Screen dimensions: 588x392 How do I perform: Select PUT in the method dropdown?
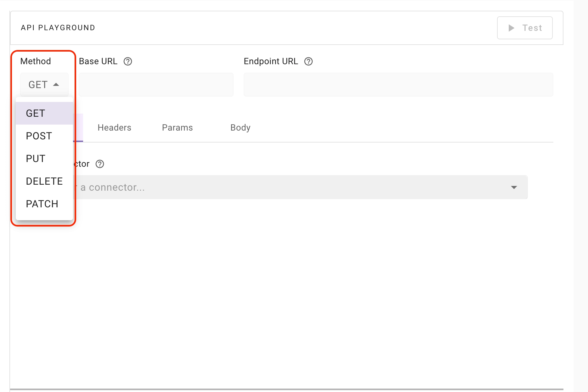point(44,159)
